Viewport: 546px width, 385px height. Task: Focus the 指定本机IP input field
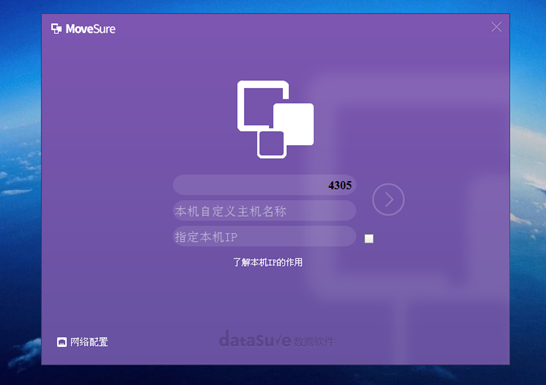click(x=264, y=236)
